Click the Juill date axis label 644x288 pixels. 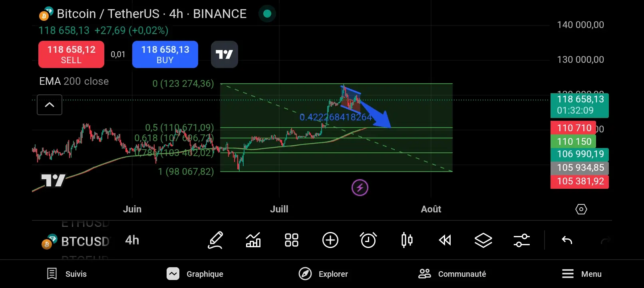(x=279, y=209)
